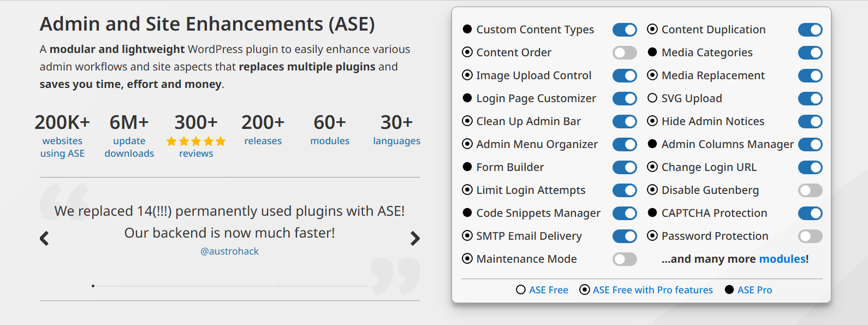Open the 'update downloads' stat link
Viewport: 868px width, 325px height.
point(129,147)
